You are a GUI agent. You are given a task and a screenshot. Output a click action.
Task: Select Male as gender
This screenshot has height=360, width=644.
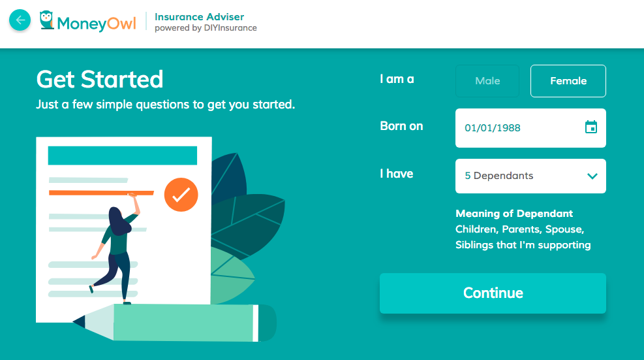pos(487,81)
